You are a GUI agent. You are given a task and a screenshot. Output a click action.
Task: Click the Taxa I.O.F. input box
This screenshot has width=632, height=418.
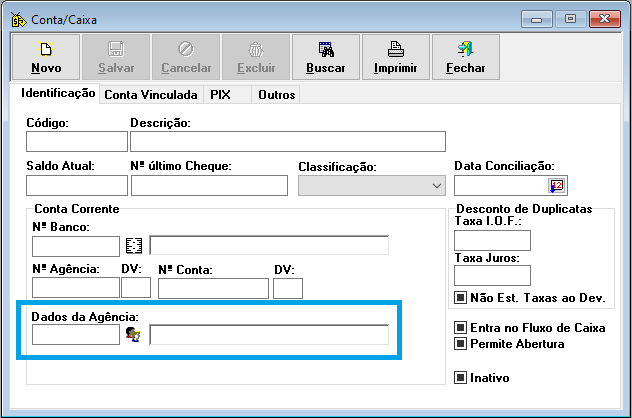pyautogui.click(x=492, y=240)
